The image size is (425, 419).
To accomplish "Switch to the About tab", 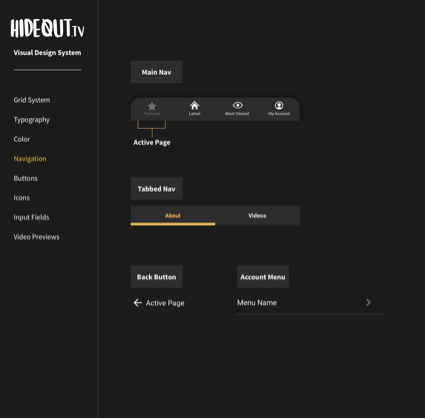I will (173, 216).
